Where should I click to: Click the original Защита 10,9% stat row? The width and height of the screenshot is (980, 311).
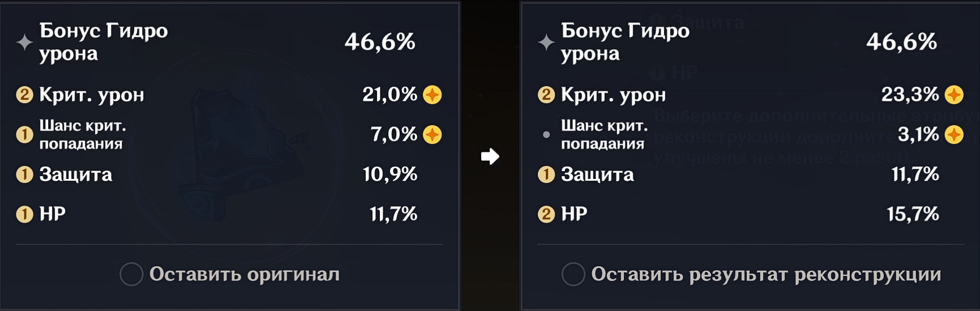(x=229, y=174)
